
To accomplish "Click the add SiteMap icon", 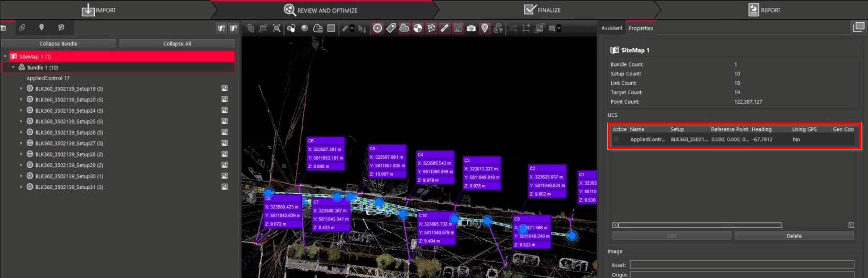I will pyautogui.click(x=222, y=28).
